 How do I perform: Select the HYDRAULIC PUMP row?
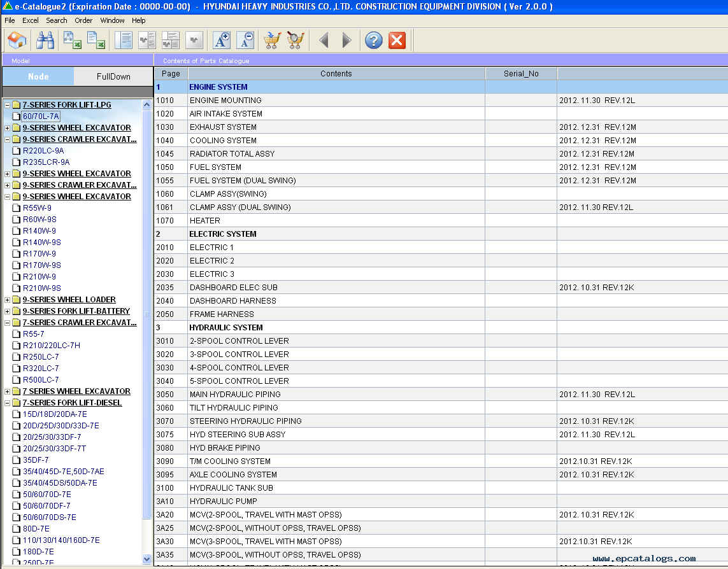[x=441, y=502]
